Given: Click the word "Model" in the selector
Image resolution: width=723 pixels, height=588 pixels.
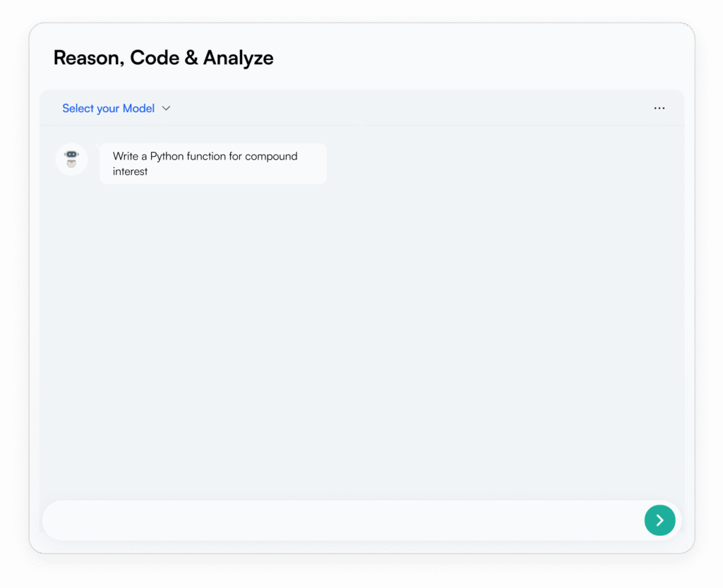Looking at the screenshot, I should pos(138,109).
